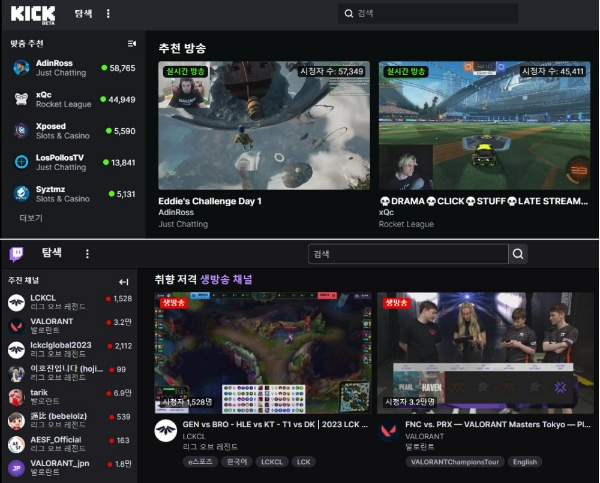Viewport: 600px width, 483px height.
Task: Click VALORANT channel name below stream title
Action: [x=424, y=436]
